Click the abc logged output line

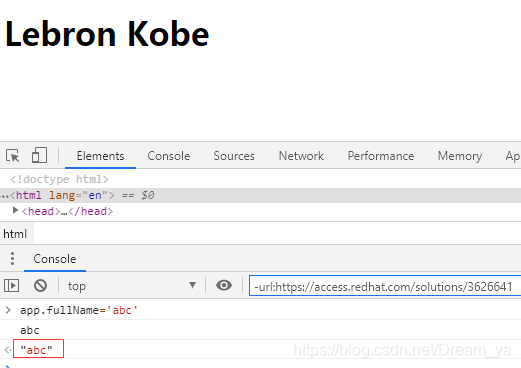(30, 330)
